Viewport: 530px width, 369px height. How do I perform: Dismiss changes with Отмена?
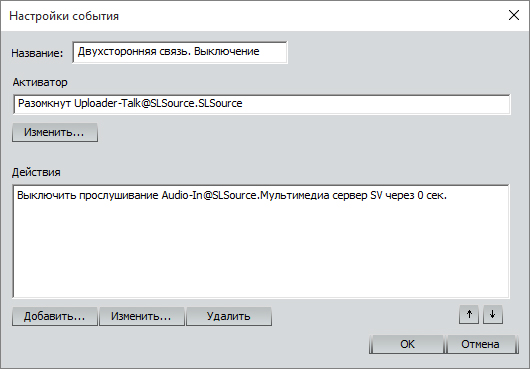pos(481,344)
